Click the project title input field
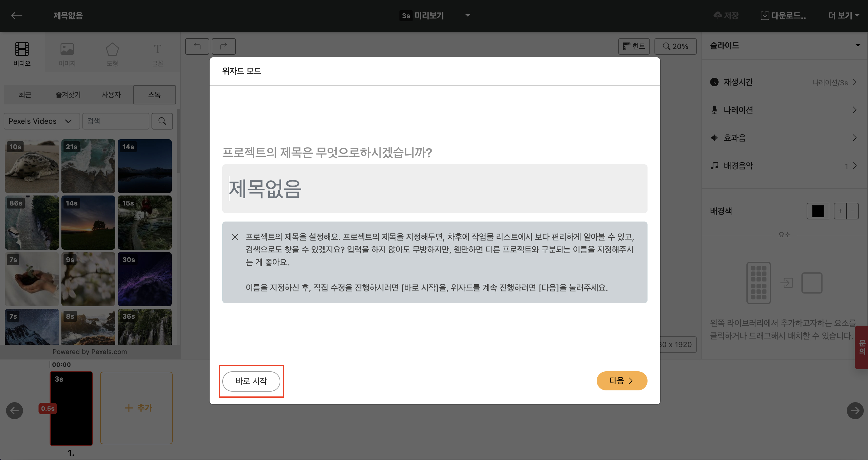The width and height of the screenshot is (868, 460). (x=434, y=189)
